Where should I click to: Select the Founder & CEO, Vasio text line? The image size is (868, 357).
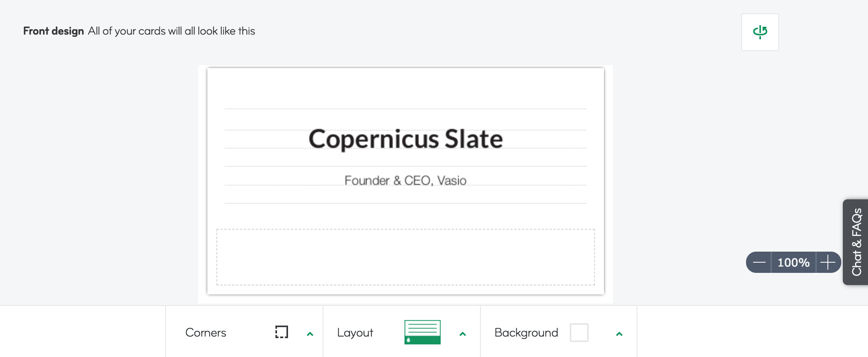click(406, 180)
